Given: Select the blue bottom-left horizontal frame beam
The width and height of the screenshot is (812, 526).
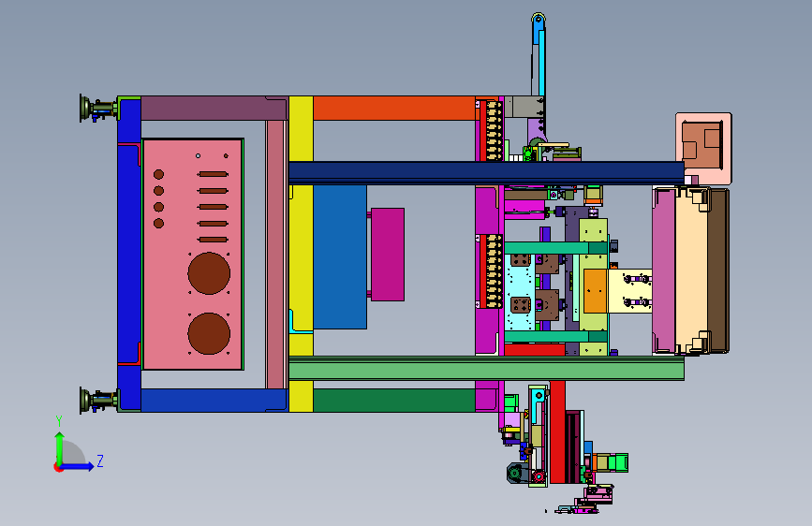Looking at the screenshot, I should (214, 401).
